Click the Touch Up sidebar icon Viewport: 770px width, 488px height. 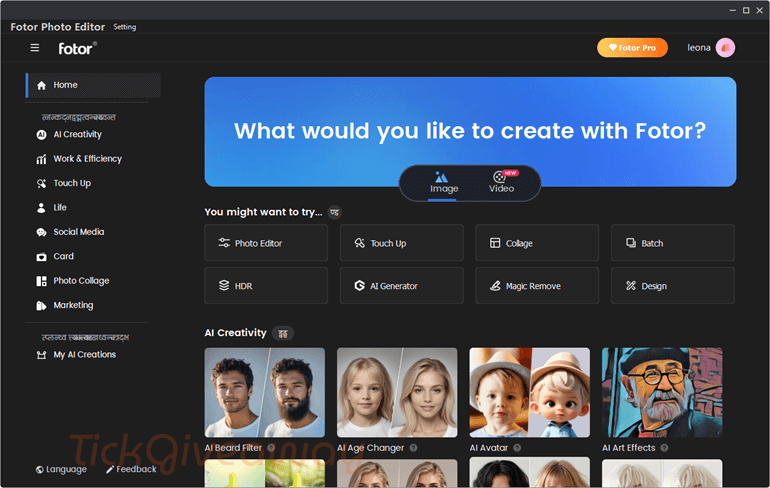41,184
